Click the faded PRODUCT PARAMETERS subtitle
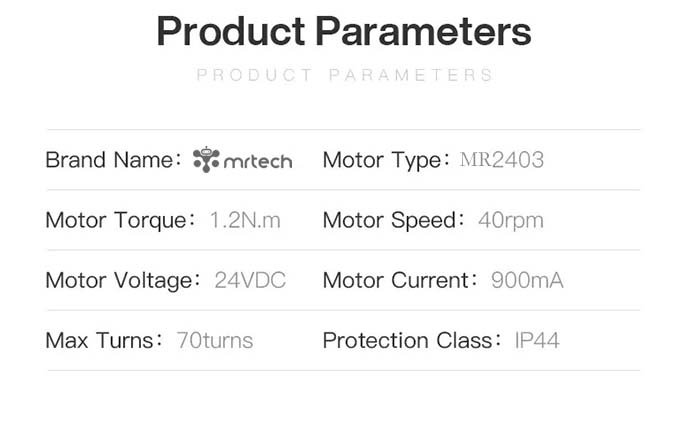This screenshot has width=700, height=424. point(344,75)
